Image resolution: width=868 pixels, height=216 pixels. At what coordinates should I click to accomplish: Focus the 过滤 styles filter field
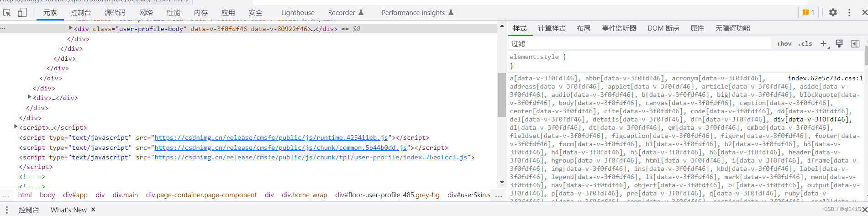639,44
